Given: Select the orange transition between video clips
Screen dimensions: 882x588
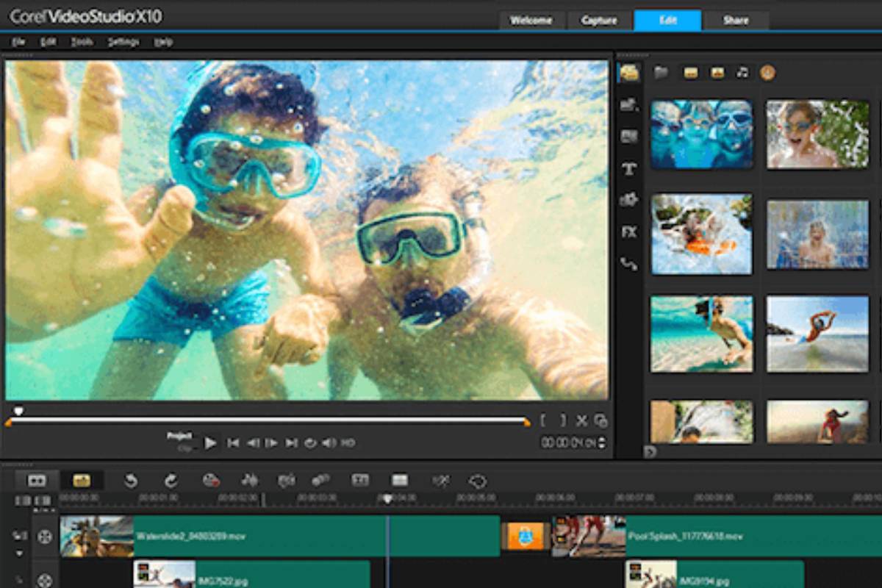Looking at the screenshot, I should 526,537.
